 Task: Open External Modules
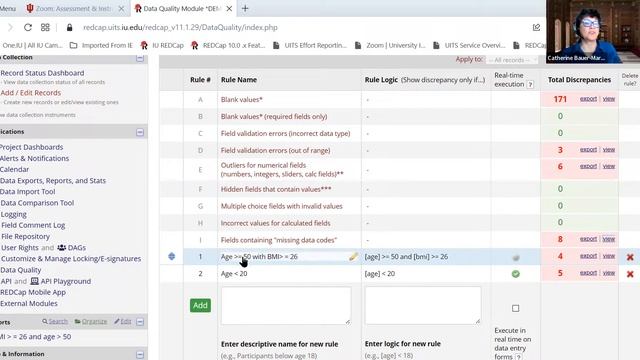pyautogui.click(x=29, y=304)
